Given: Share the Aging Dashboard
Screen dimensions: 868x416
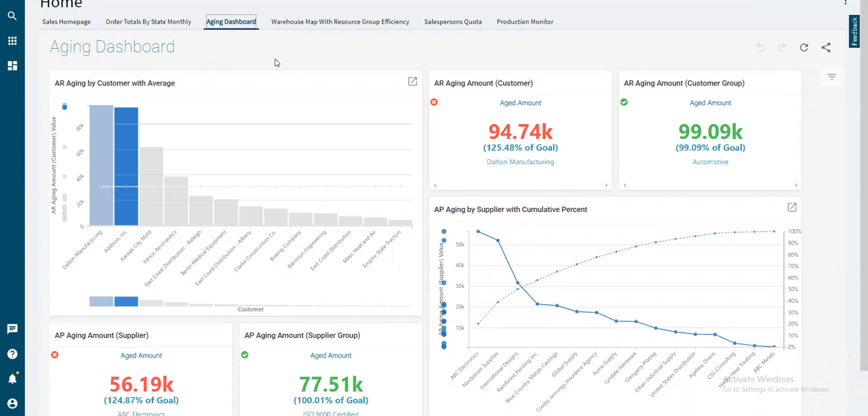Looking at the screenshot, I should (x=826, y=47).
